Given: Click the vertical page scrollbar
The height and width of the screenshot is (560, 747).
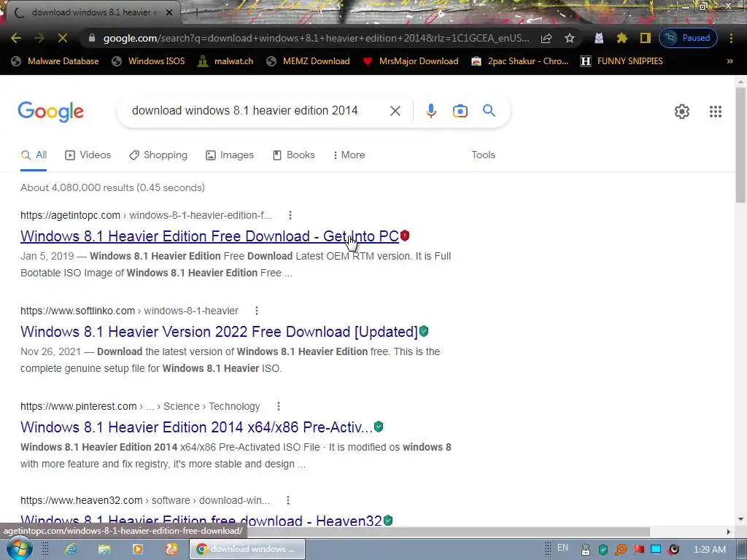Looking at the screenshot, I should [x=740, y=145].
